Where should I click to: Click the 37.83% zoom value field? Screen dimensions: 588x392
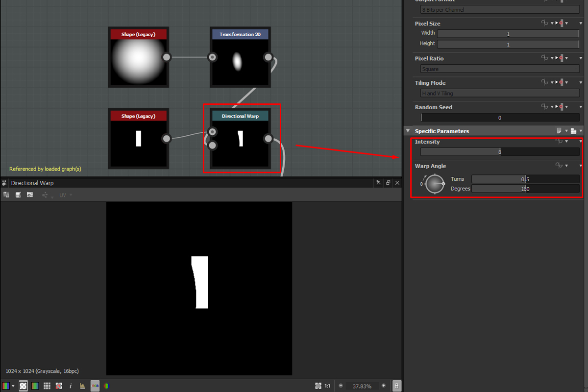pyautogui.click(x=362, y=386)
